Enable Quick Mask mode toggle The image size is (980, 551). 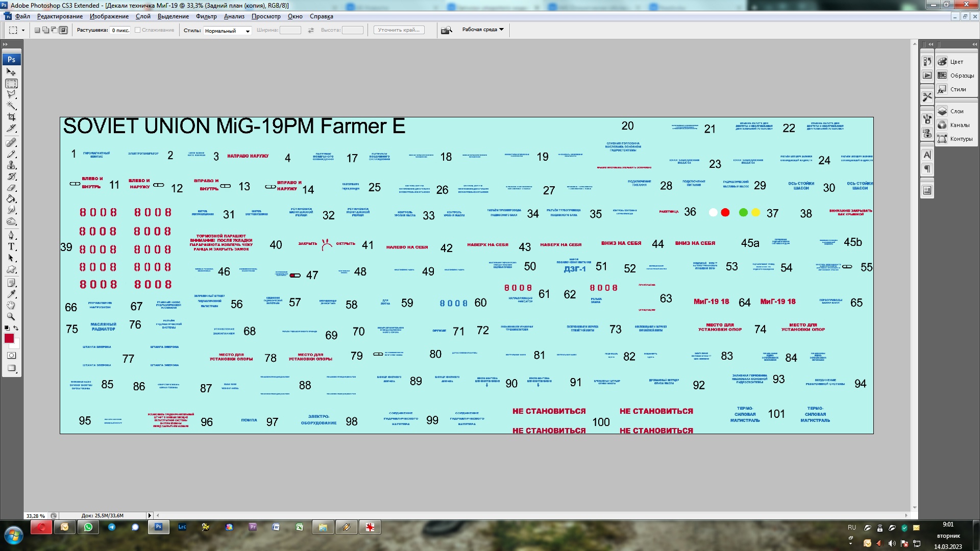click(11, 356)
